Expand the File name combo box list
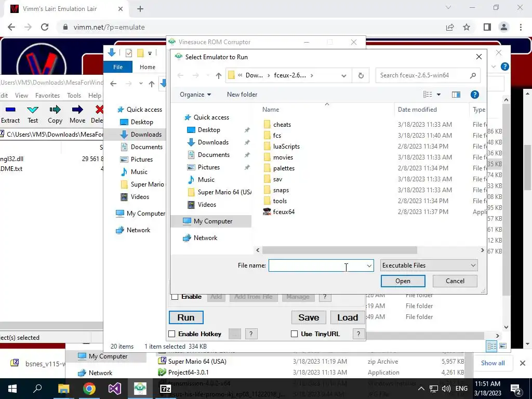The image size is (532, 399). pyautogui.click(x=369, y=265)
